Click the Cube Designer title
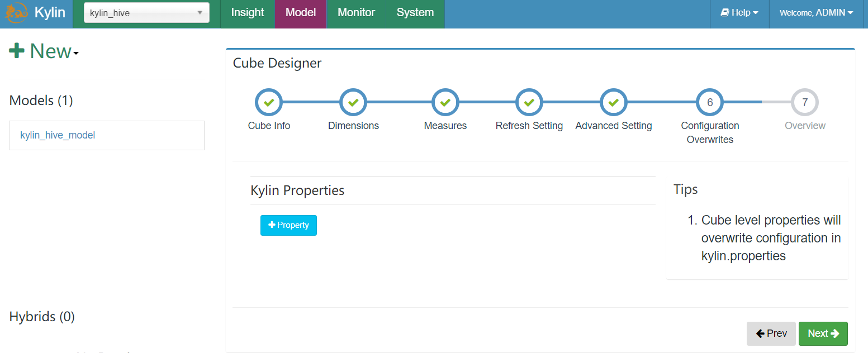Image resolution: width=868 pixels, height=353 pixels. [x=277, y=63]
